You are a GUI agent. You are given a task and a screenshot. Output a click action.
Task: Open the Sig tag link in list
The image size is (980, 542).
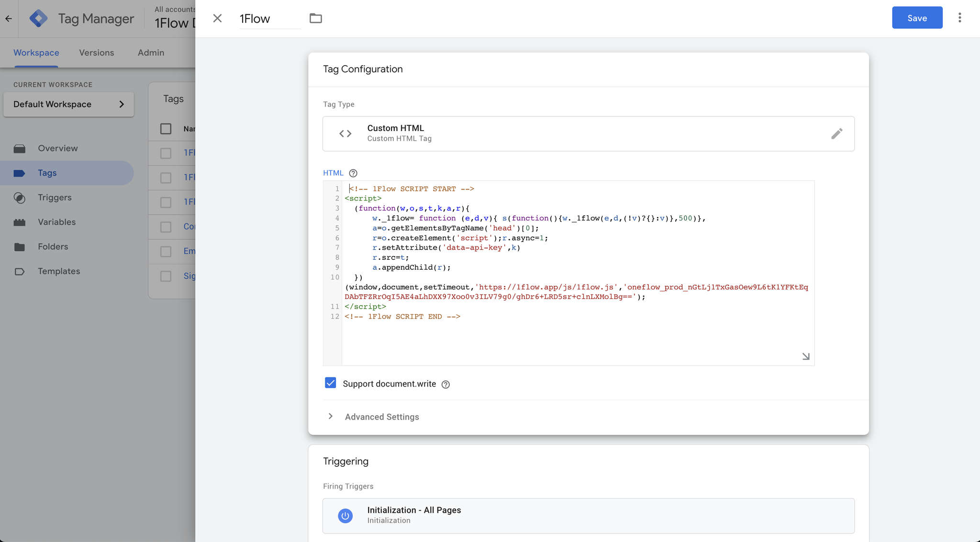coord(189,276)
